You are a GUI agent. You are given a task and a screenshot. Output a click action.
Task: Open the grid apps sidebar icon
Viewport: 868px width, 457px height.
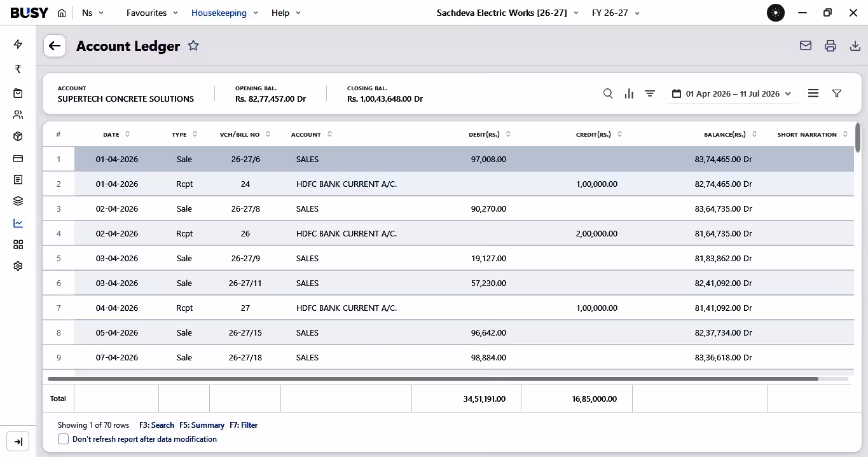pyautogui.click(x=18, y=245)
